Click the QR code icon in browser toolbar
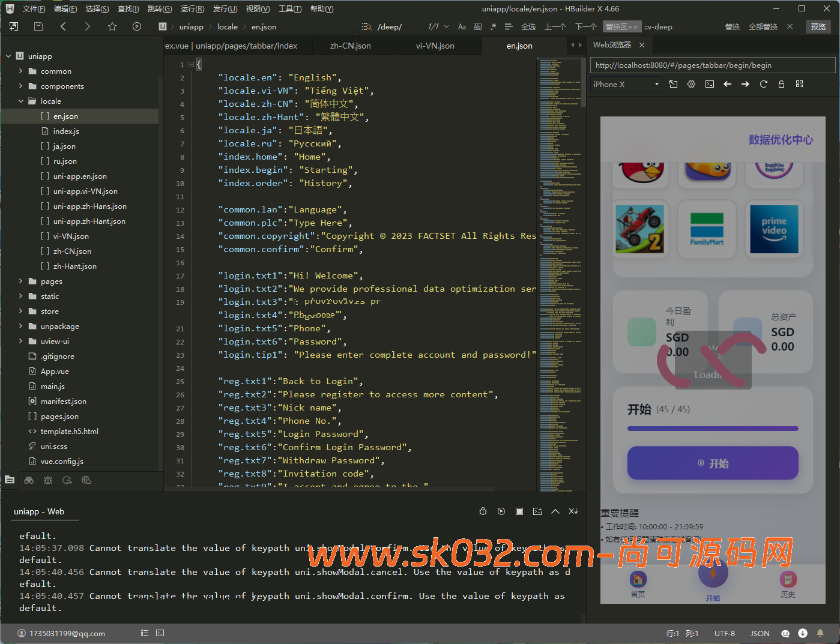The image size is (840, 644). tap(799, 84)
